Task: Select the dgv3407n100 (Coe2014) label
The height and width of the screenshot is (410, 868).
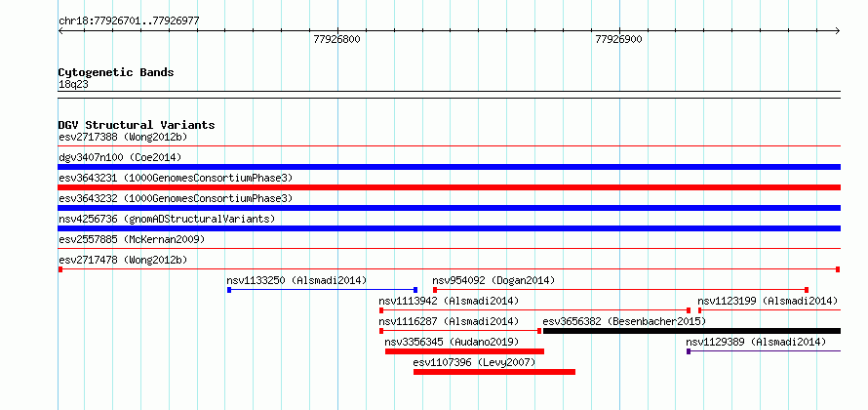Action: 120,157
